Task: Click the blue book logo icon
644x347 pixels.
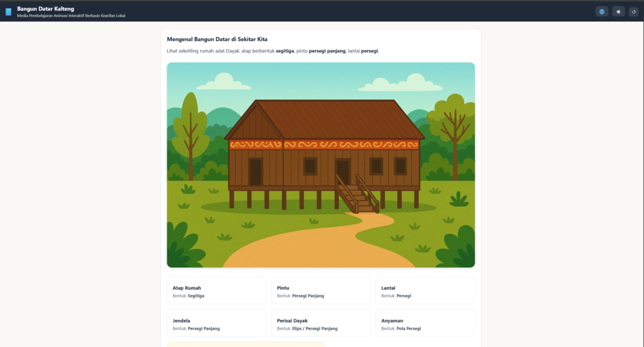Action: pos(9,11)
